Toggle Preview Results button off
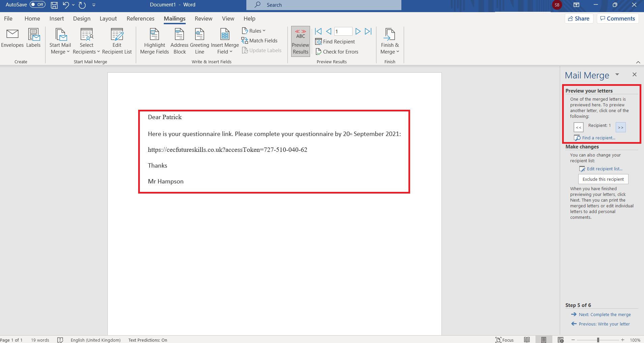Image resolution: width=644 pixels, height=343 pixels. coord(300,42)
